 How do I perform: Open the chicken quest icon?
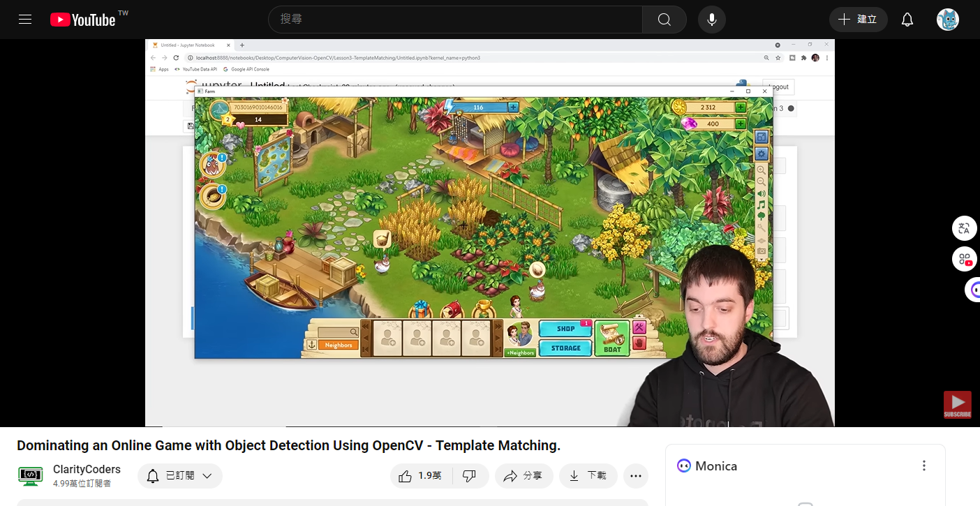click(212, 165)
